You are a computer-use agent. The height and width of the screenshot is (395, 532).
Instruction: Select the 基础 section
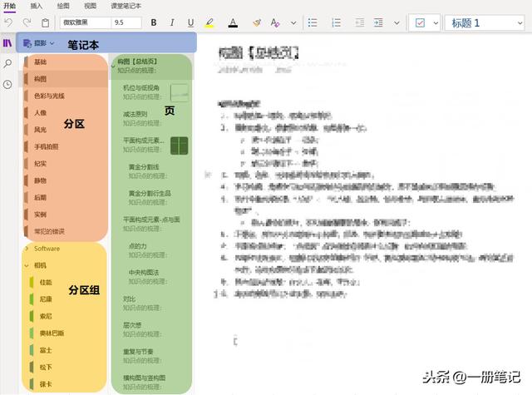point(66,62)
